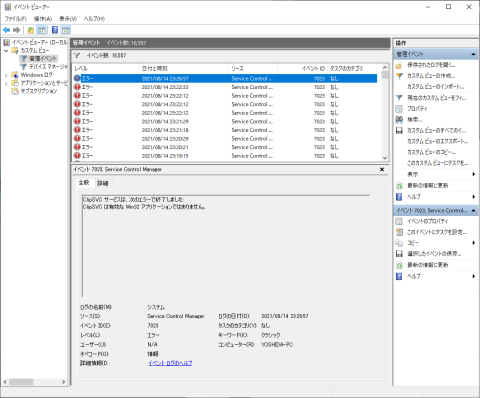The image size is (480, 398).
Task: Sort by the ソース column header
Action: (x=253, y=68)
